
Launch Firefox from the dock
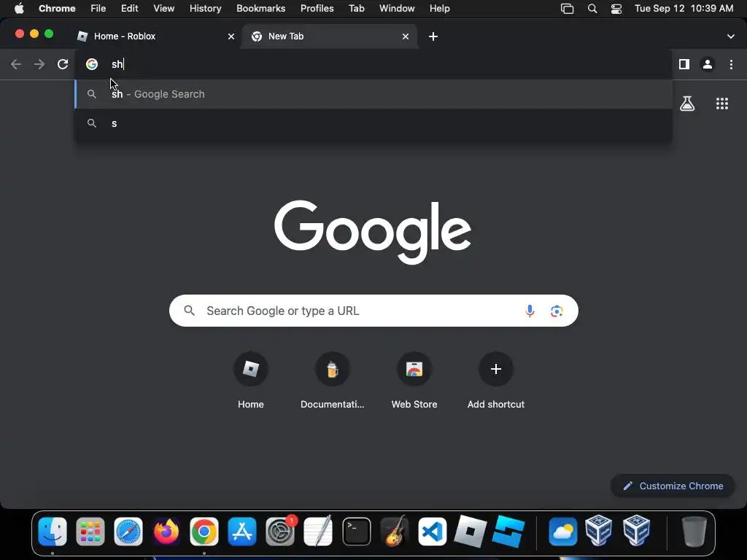166,532
